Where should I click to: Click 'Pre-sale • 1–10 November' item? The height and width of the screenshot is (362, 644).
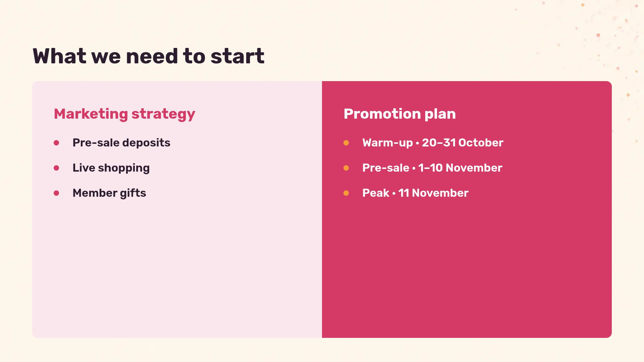[x=432, y=168]
